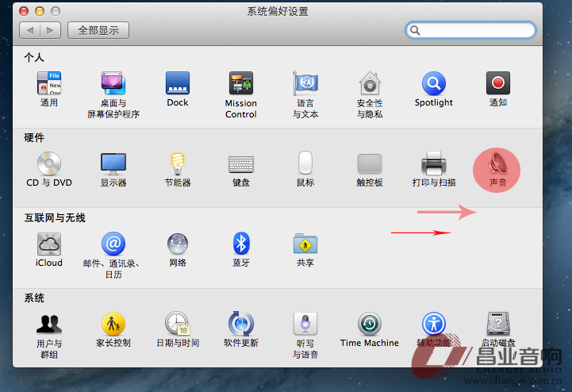Click the forward navigation arrow
Screen dimensions: 572x392
point(50,30)
